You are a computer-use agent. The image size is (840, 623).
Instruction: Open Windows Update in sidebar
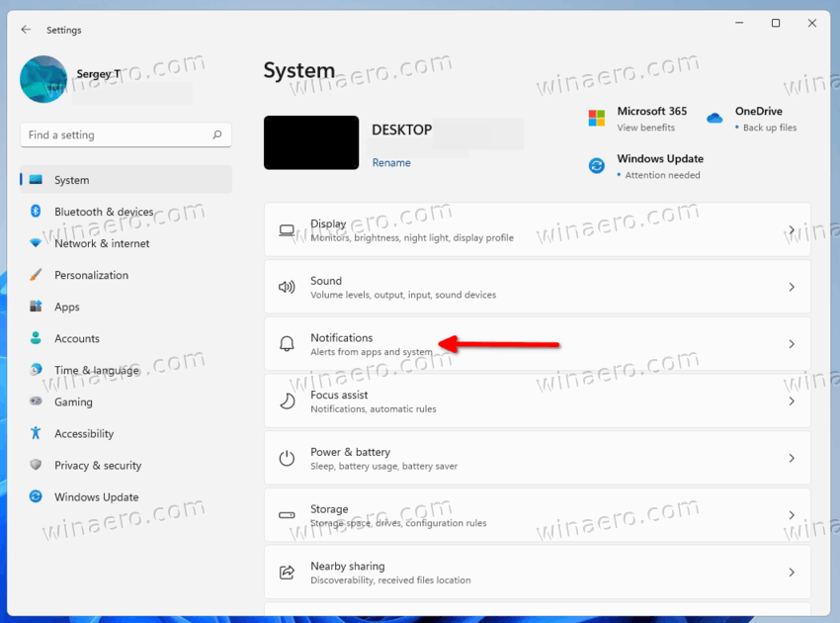(126, 496)
